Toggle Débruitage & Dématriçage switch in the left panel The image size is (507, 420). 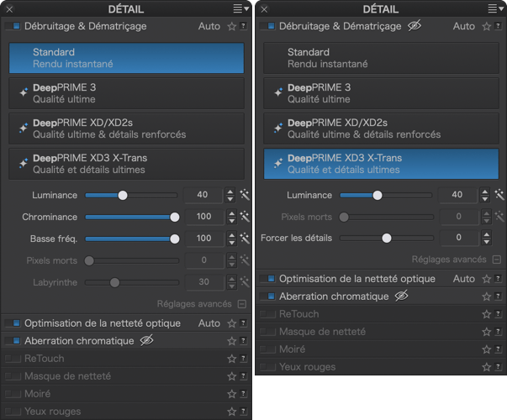click(13, 26)
